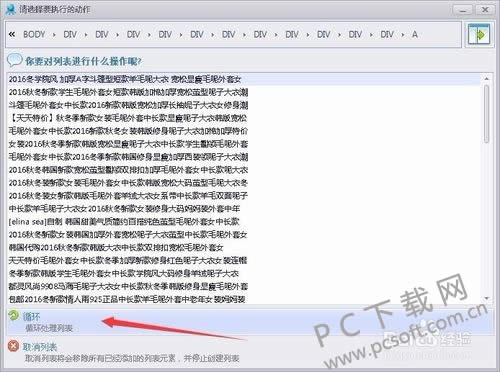The height and width of the screenshot is (372, 500).
Task: Click the green arrow browser panel icon
Action: click(479, 34)
